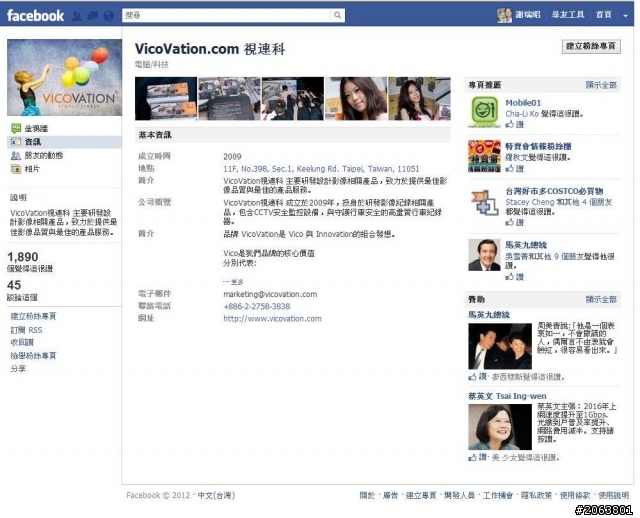This screenshot has height=518, width=640.
Task: Open third photo thumbnail in the photo strip
Action: [292, 98]
